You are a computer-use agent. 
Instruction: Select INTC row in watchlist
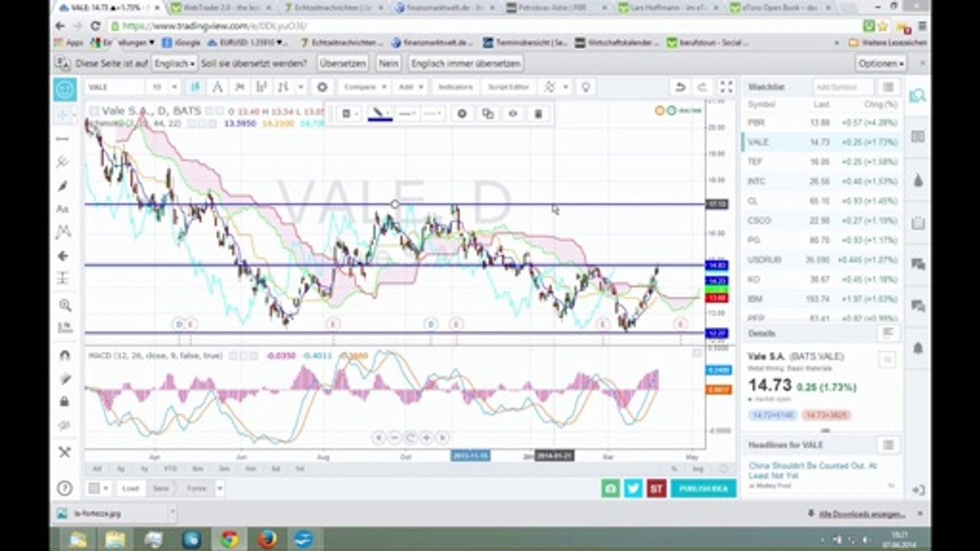[822, 181]
